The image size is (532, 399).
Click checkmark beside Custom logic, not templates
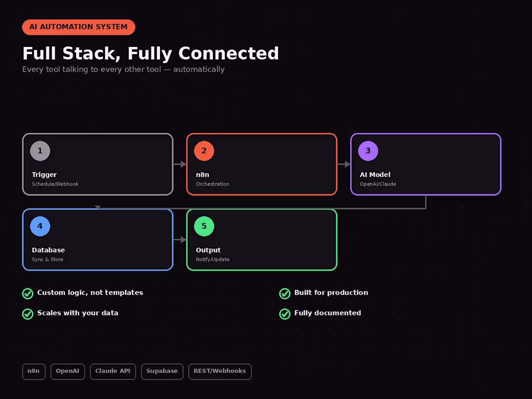28,294
